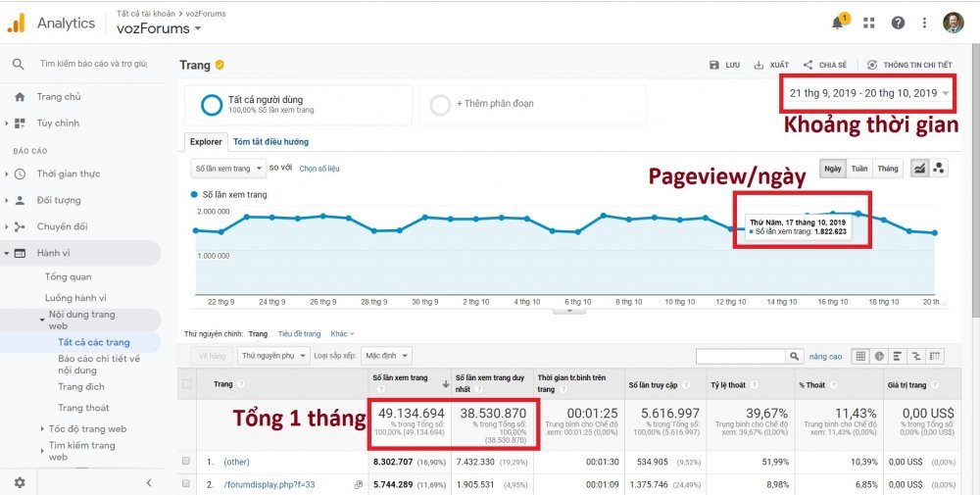980x495 pixels.
Task: Click the Google Analytics logo
Action: click(x=16, y=24)
